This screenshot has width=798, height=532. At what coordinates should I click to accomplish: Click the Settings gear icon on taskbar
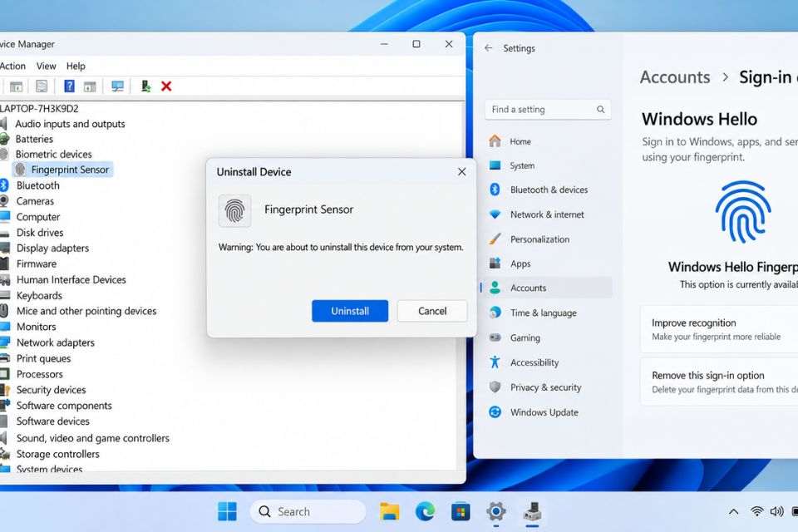(x=495, y=511)
